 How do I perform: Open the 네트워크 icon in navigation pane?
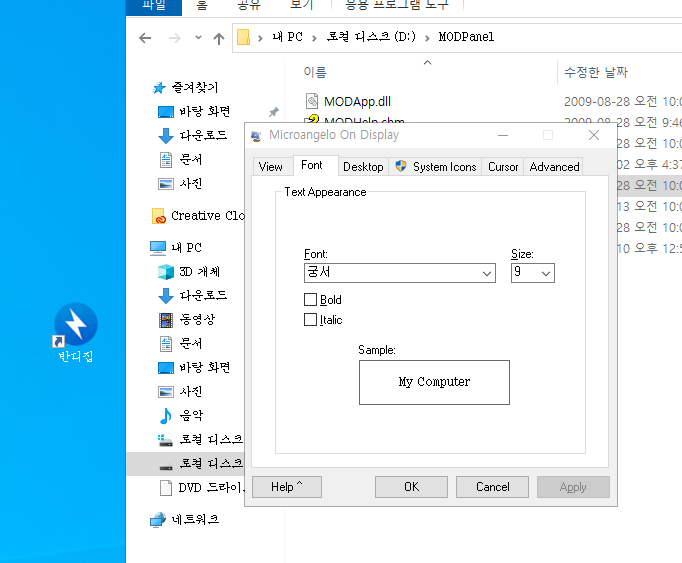click(x=158, y=519)
